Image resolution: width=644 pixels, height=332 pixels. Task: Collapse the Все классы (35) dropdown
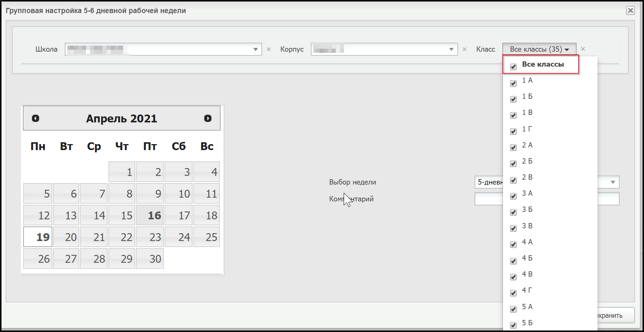point(539,49)
